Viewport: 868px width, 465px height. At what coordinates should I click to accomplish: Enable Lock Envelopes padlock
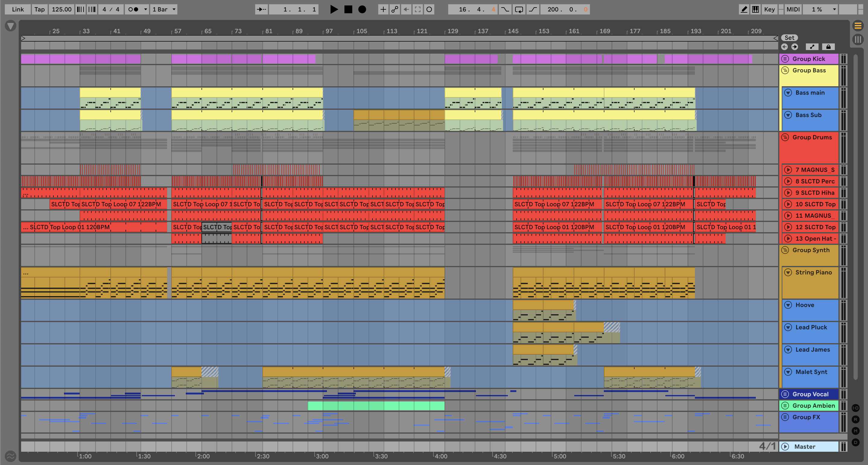point(828,47)
